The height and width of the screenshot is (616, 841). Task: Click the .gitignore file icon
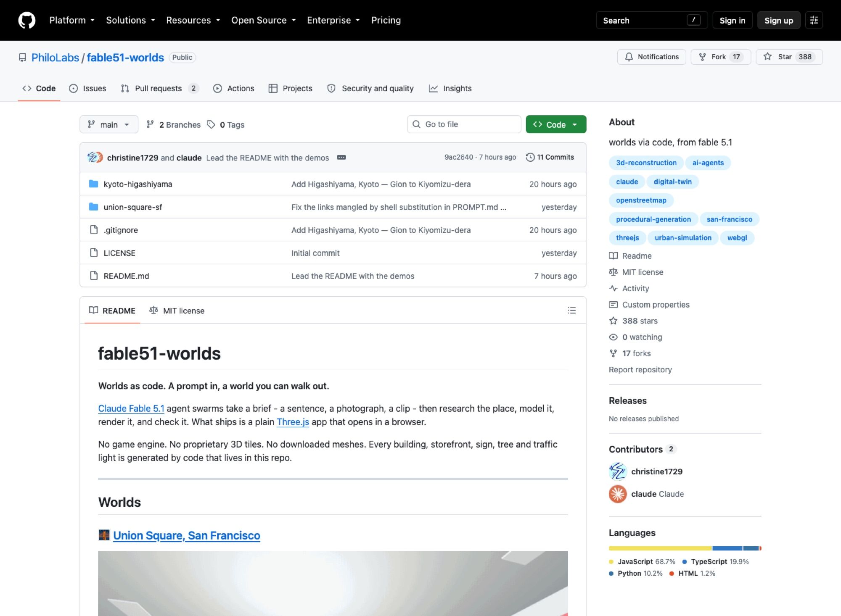point(94,230)
